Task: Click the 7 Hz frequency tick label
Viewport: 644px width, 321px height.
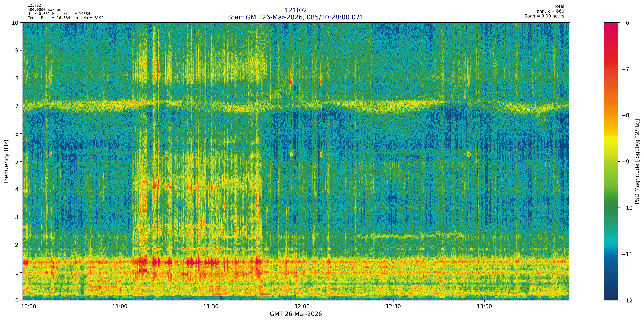Action: pyautogui.click(x=17, y=106)
